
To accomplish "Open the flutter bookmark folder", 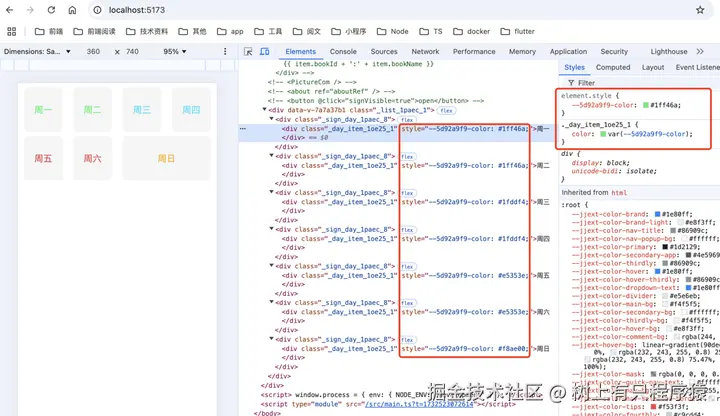I will 518,31.
